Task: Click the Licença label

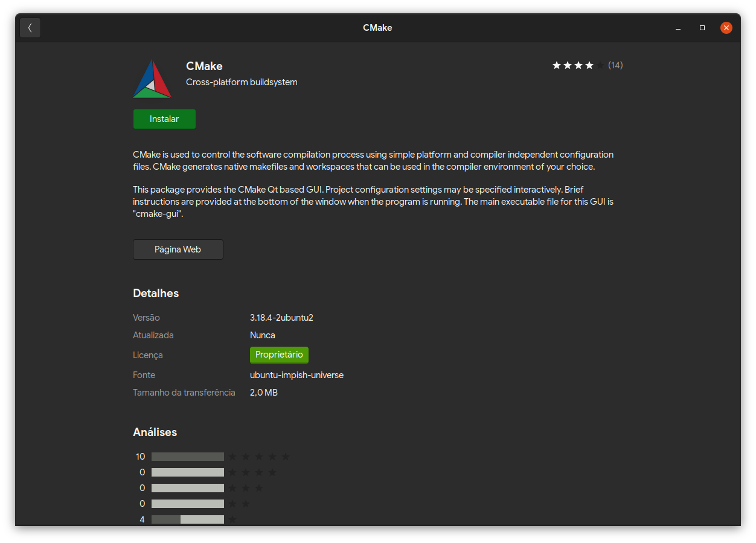Action: coord(148,355)
